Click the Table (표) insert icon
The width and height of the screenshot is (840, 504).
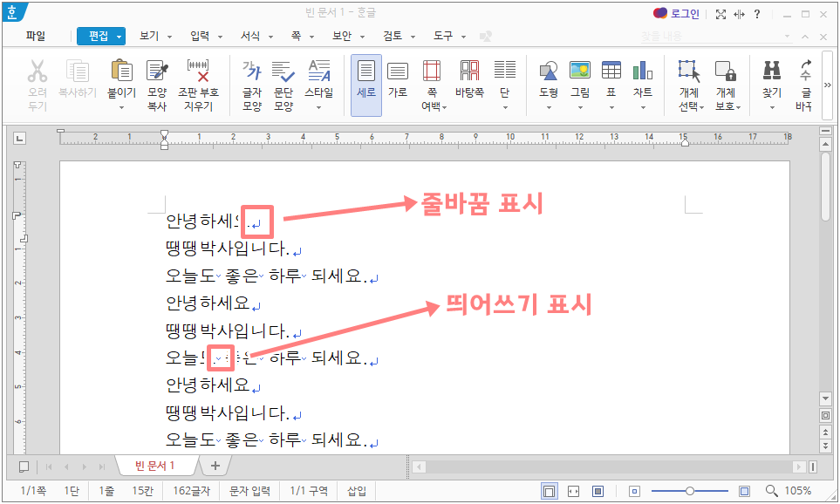point(611,72)
